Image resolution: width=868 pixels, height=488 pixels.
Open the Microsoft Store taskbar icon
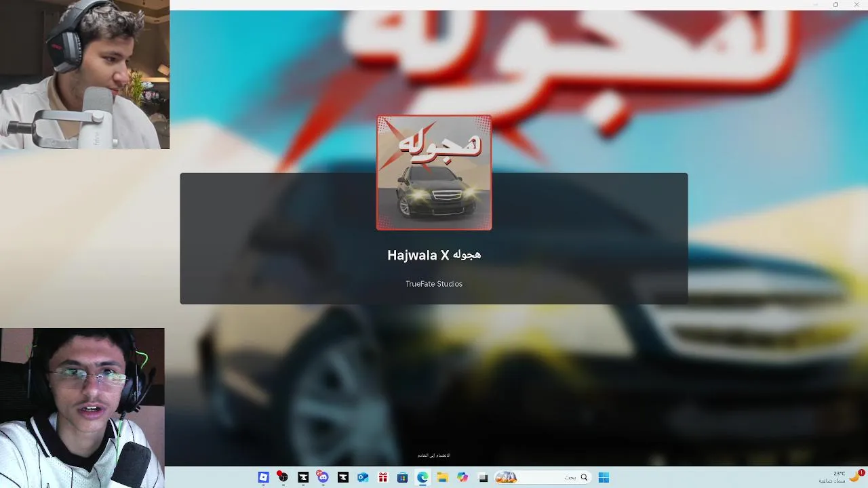click(x=402, y=477)
